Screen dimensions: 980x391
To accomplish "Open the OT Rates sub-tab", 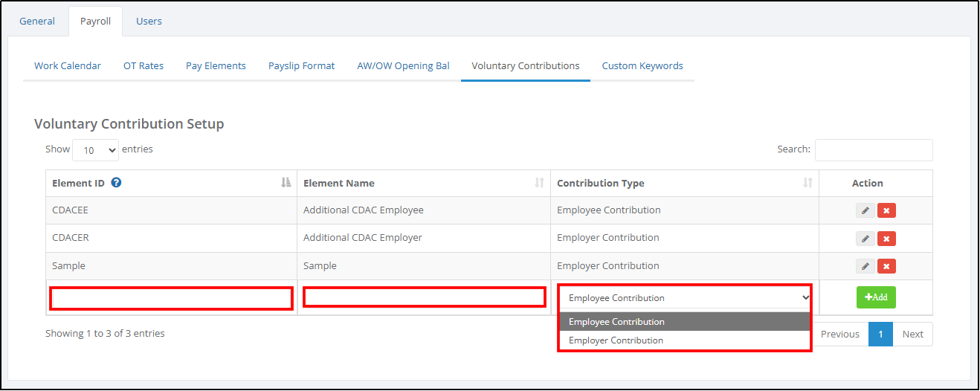I will tap(144, 65).
